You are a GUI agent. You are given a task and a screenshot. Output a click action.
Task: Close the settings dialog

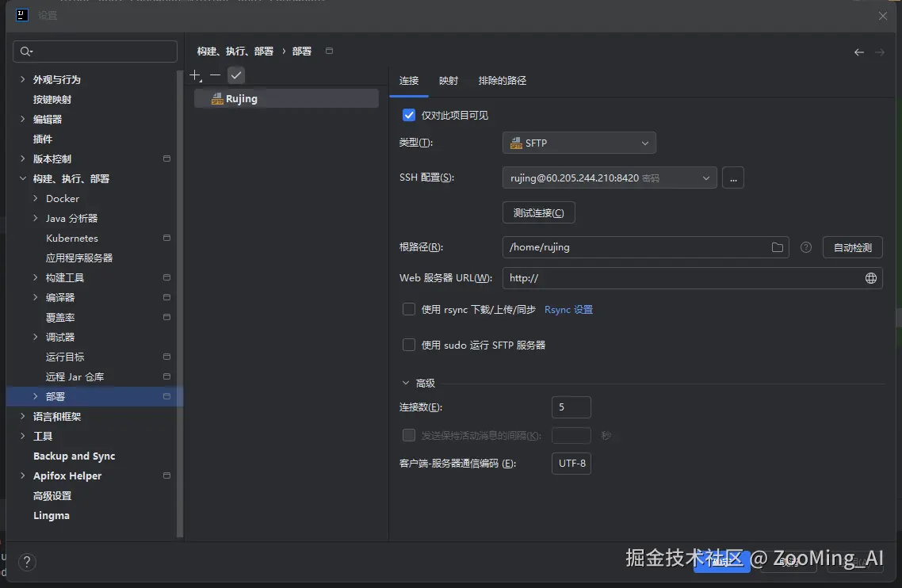click(x=883, y=16)
